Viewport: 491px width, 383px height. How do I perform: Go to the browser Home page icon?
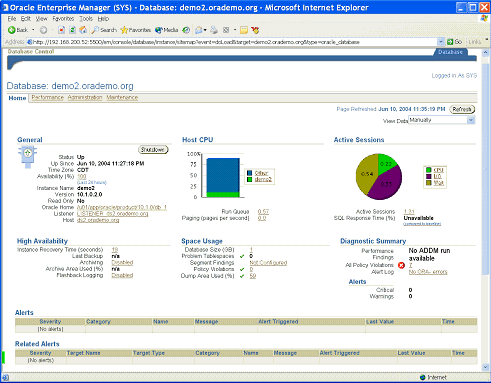(83, 30)
